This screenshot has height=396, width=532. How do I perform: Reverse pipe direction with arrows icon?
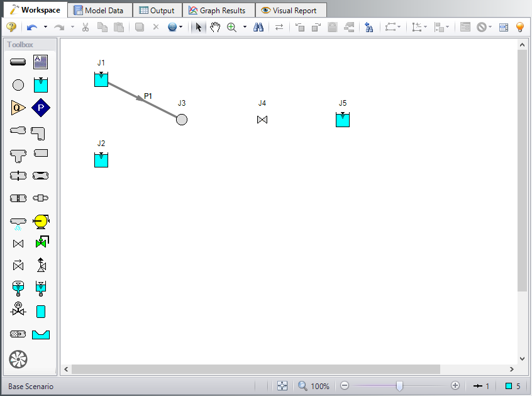[x=279, y=27]
